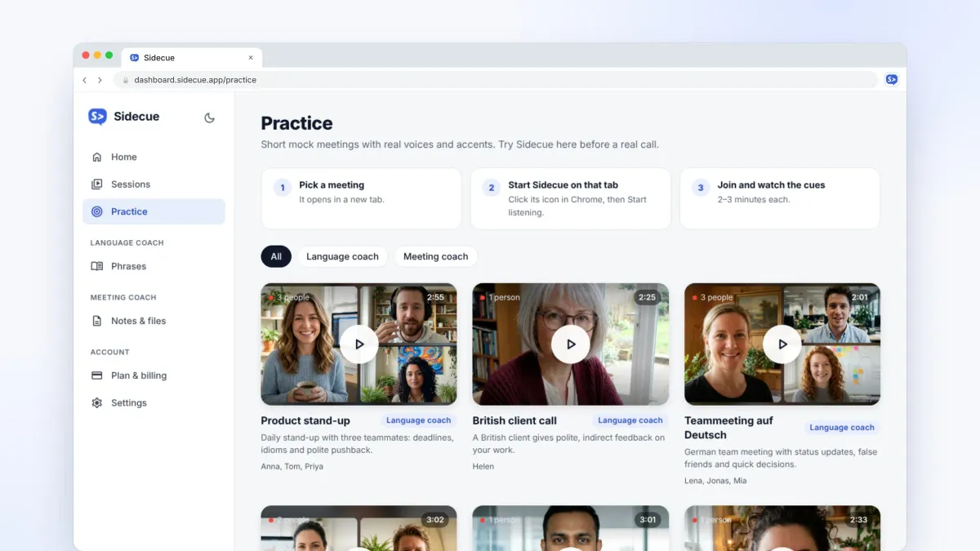Click the Practice page heading
The height and width of the screenshot is (551, 980).
(296, 123)
